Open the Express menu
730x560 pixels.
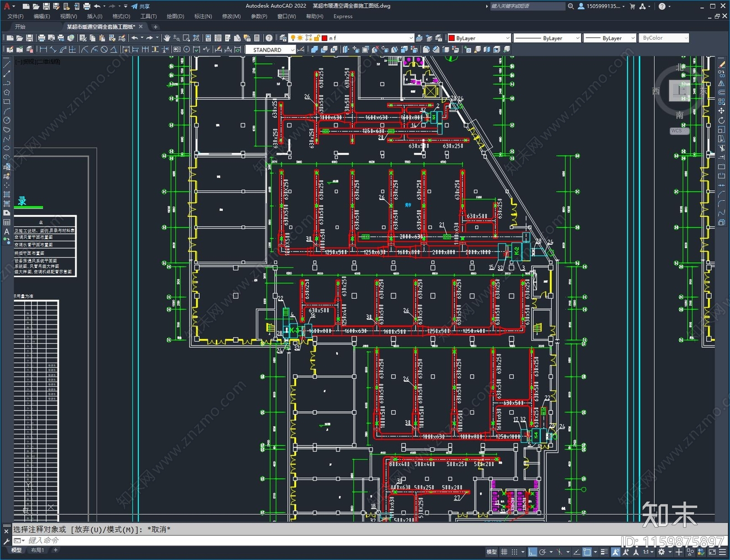click(343, 16)
